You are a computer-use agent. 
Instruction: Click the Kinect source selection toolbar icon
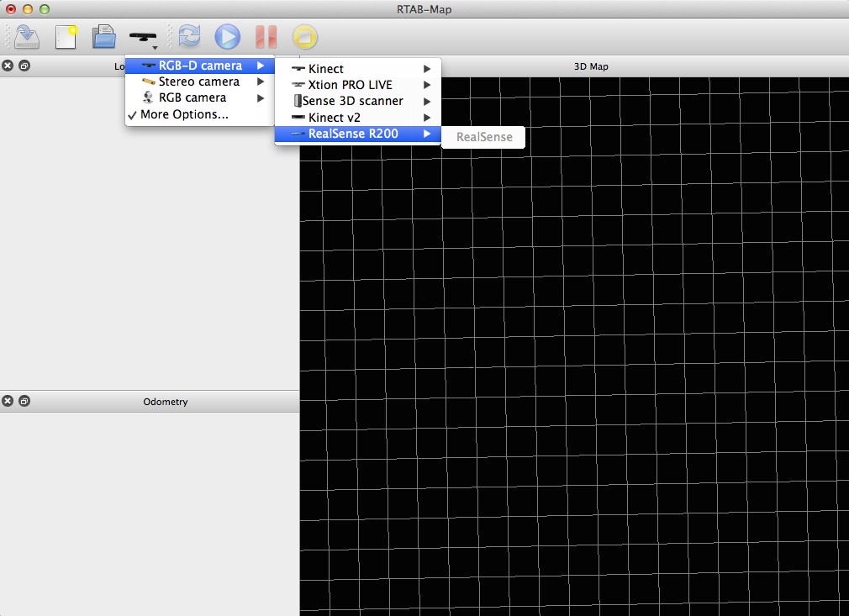143,37
